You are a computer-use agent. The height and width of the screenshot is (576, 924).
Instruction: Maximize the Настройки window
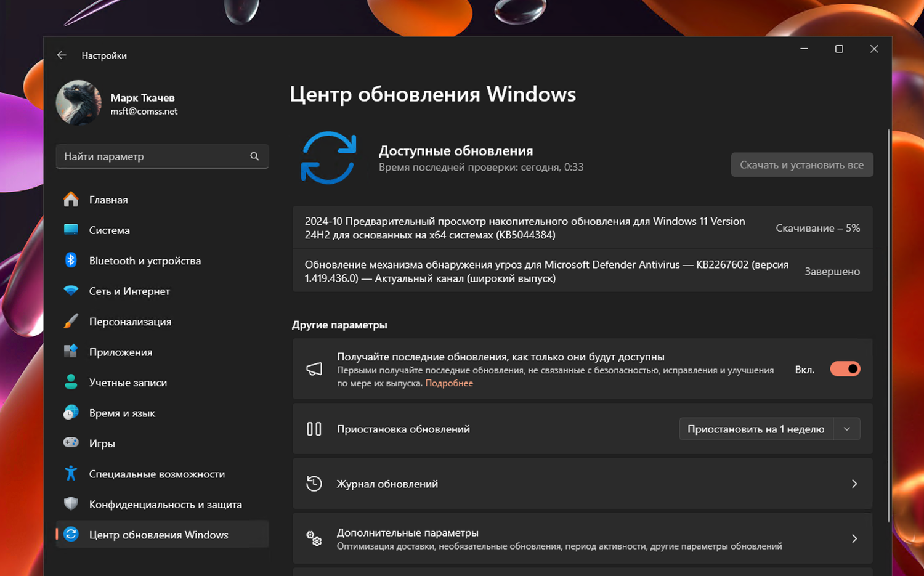(839, 49)
